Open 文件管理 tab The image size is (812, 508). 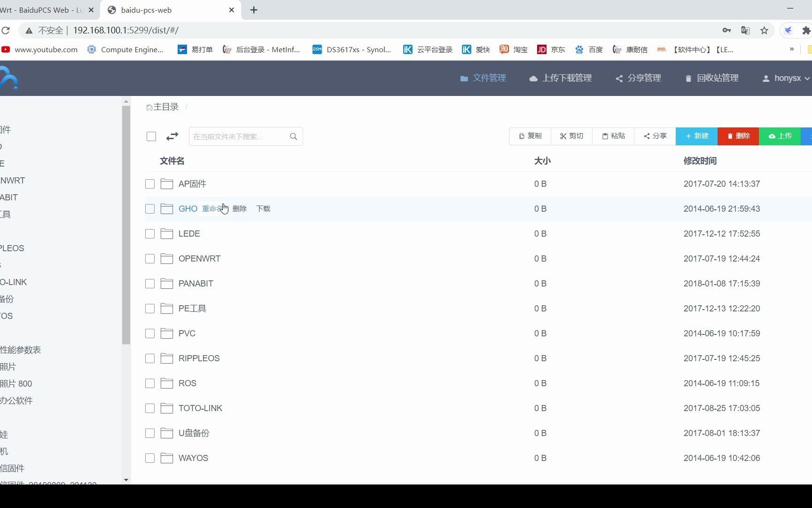[483, 78]
